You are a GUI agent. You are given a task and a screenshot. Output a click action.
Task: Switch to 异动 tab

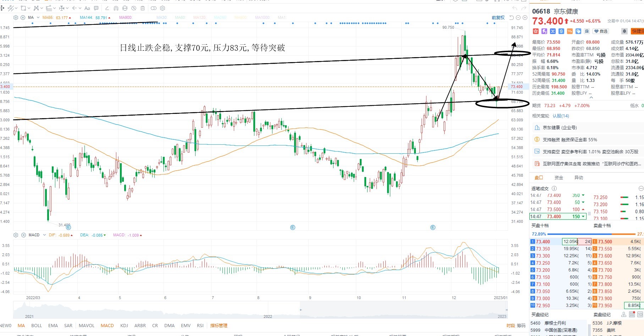(578, 177)
